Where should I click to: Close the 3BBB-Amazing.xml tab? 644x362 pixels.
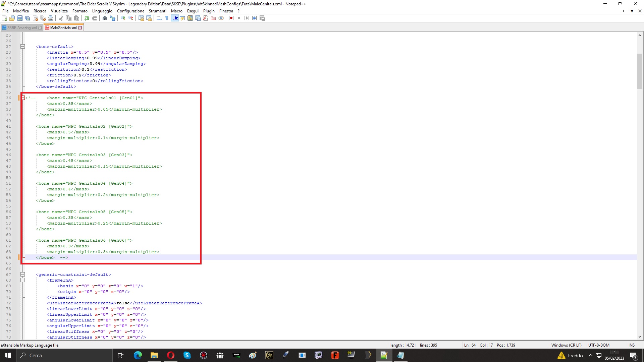point(40,28)
